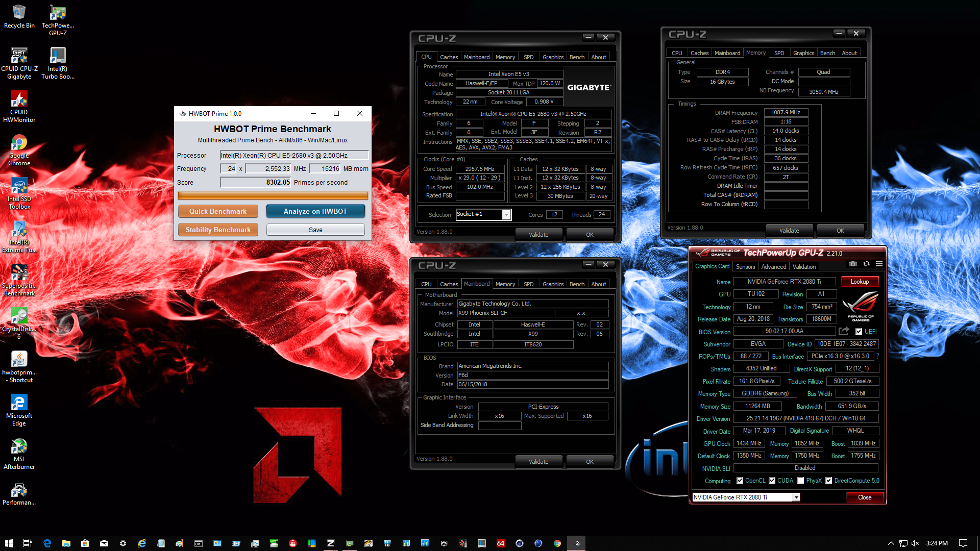Click Lookup button in GPU-Z
The image size is (980, 551).
pyautogui.click(x=860, y=282)
